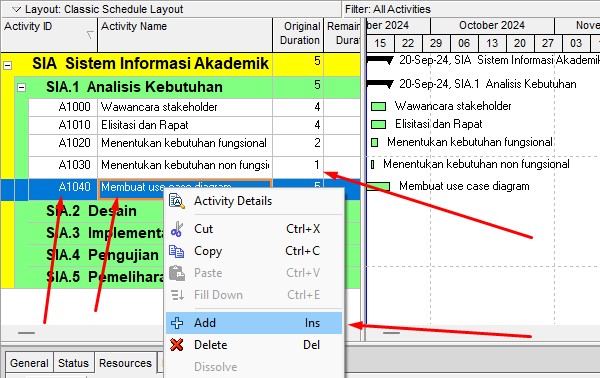Click the red X Delete icon

pos(176,345)
